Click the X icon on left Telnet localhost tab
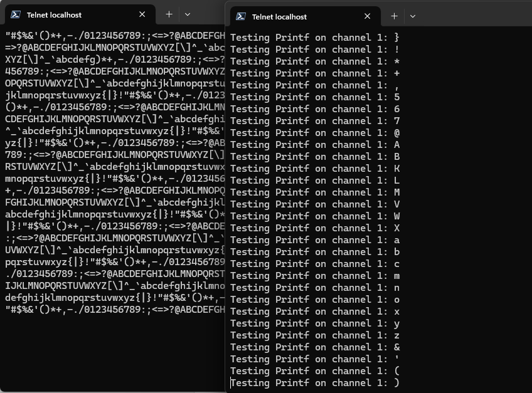Image resolution: width=532 pixels, height=393 pixels. click(142, 14)
